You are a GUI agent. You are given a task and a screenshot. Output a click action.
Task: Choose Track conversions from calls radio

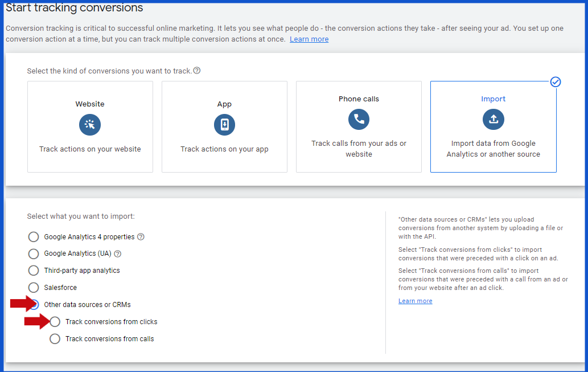coord(55,339)
